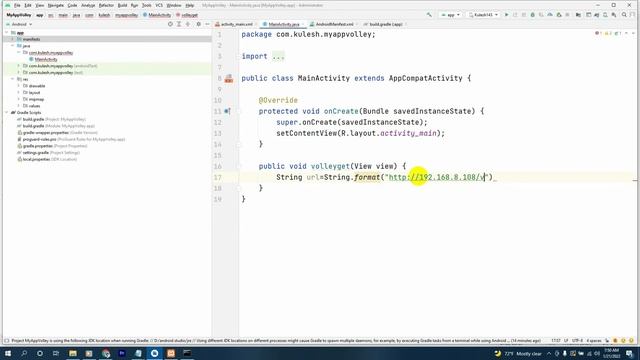Click the class gutter icon on line 8
Viewport: 640px width, 360px height.
229,78
